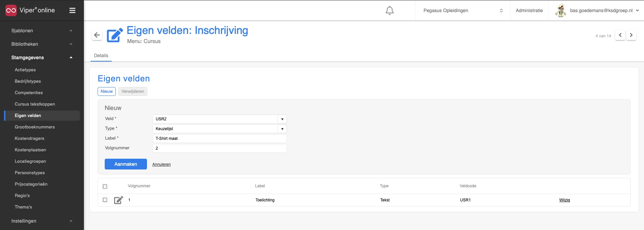This screenshot has width=644, height=230.
Task: Open the Pegasus Opleidingen organization selector
Action: pos(463,10)
